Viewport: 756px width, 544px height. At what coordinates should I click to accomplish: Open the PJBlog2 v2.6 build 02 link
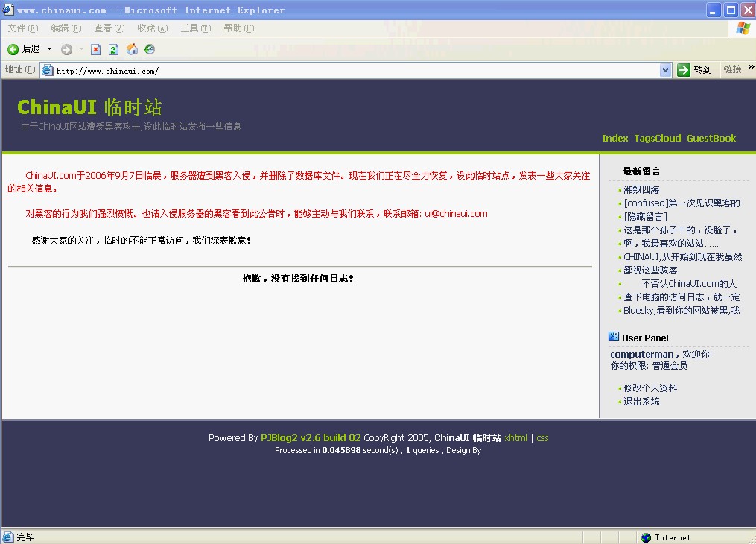pos(311,438)
